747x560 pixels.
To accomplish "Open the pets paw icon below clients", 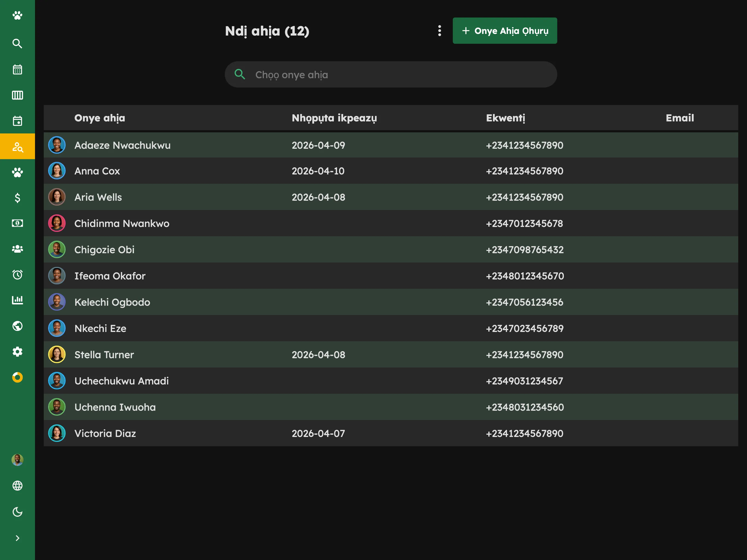I will click(17, 172).
